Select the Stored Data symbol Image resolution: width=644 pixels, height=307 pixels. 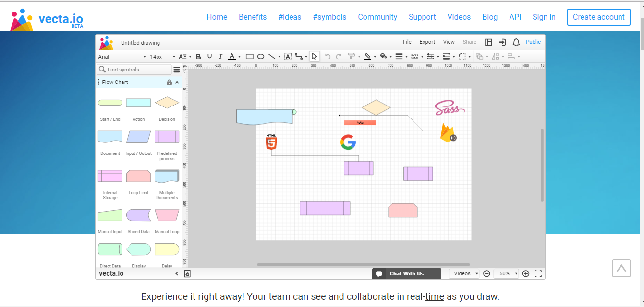[x=139, y=215]
